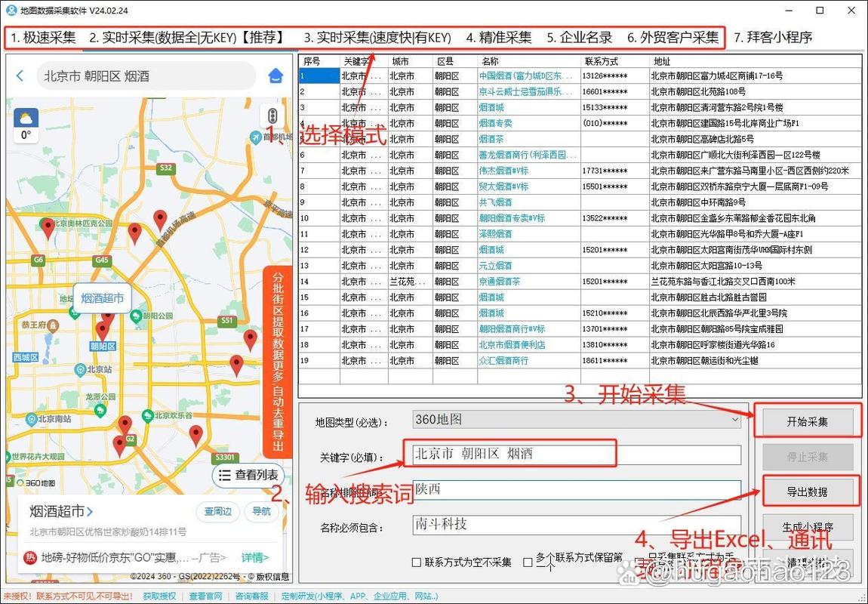Click the 序号 column header

[319, 61]
